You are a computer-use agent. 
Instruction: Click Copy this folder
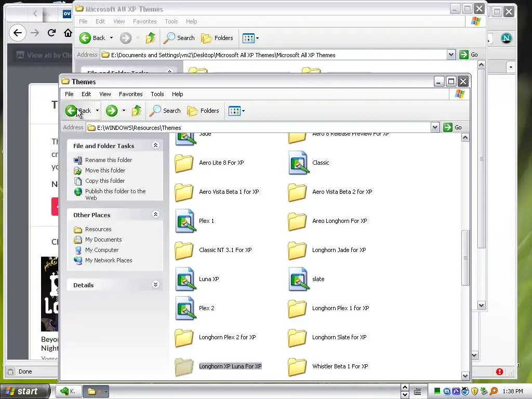click(x=99, y=181)
